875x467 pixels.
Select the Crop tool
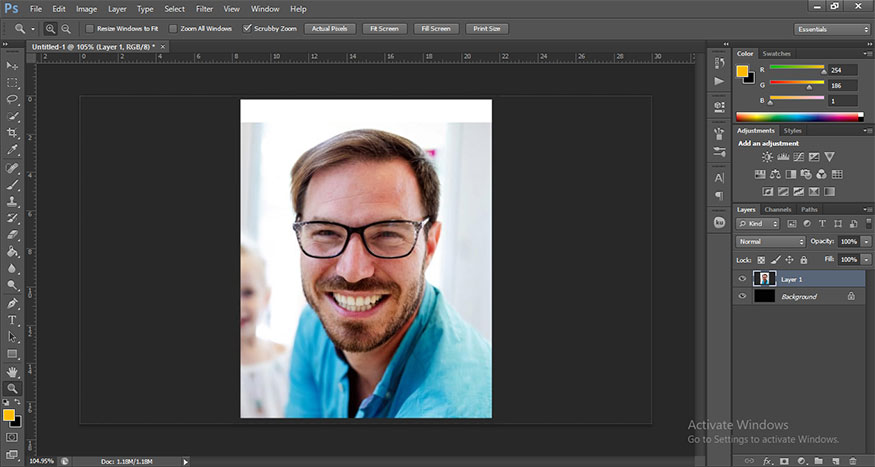coord(12,133)
